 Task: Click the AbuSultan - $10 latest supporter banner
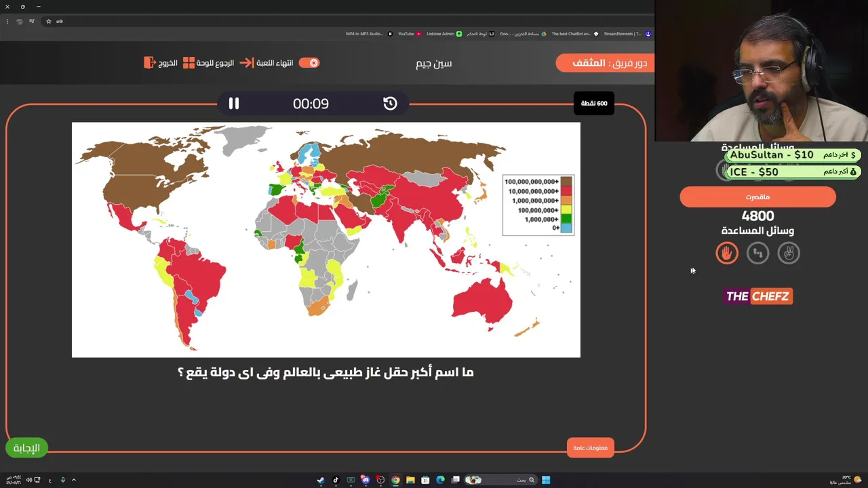tap(793, 155)
